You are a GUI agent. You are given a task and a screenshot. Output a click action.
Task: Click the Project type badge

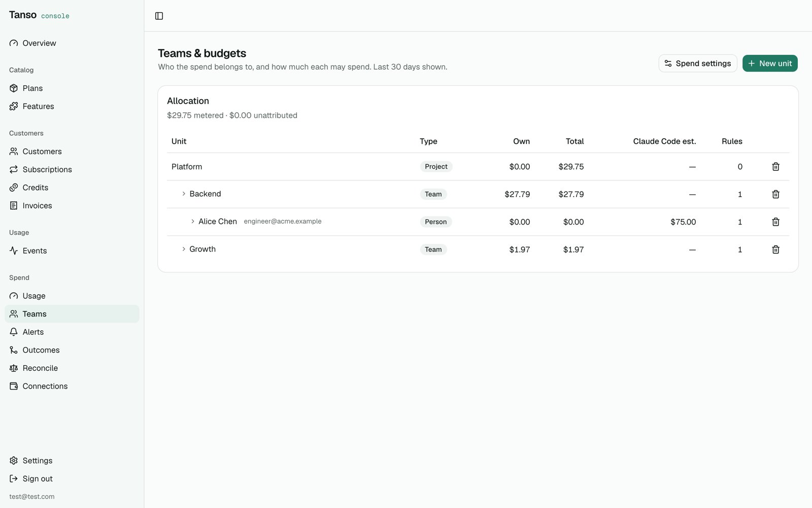coord(436,167)
